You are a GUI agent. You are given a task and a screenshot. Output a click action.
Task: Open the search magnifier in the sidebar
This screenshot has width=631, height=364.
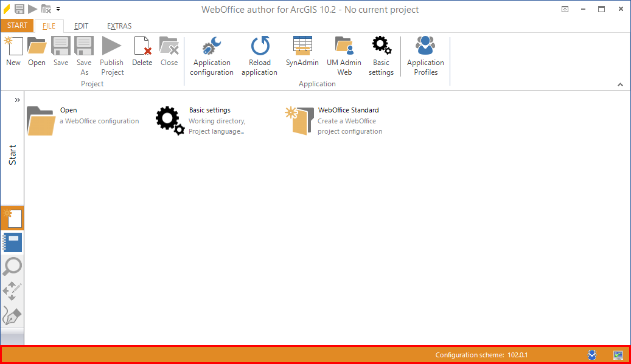tap(12, 267)
